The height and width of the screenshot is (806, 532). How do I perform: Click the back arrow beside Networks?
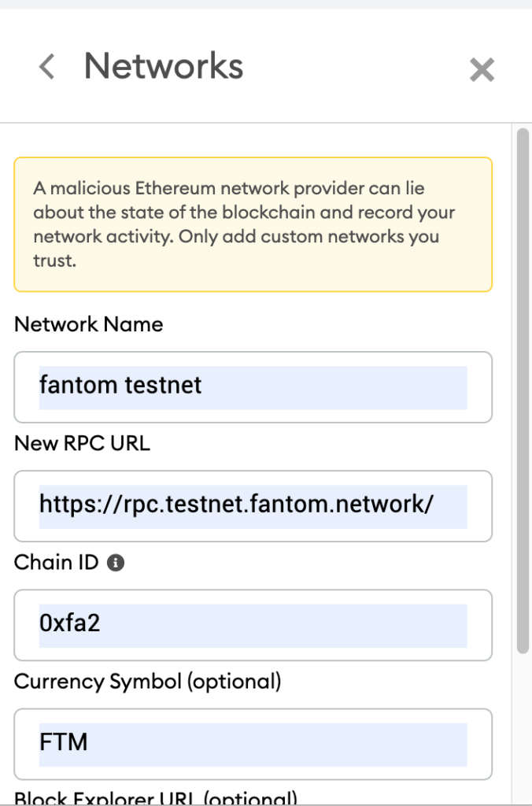click(46, 66)
